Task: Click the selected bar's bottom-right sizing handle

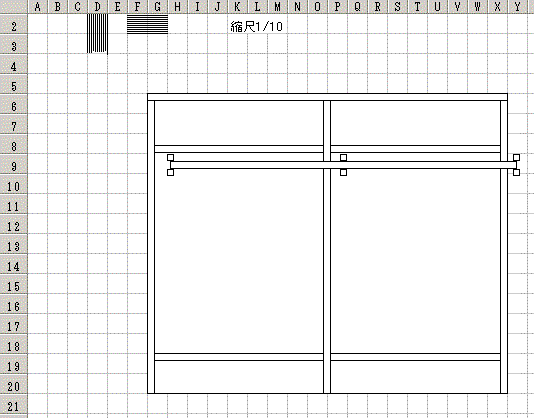Action: coord(516,172)
